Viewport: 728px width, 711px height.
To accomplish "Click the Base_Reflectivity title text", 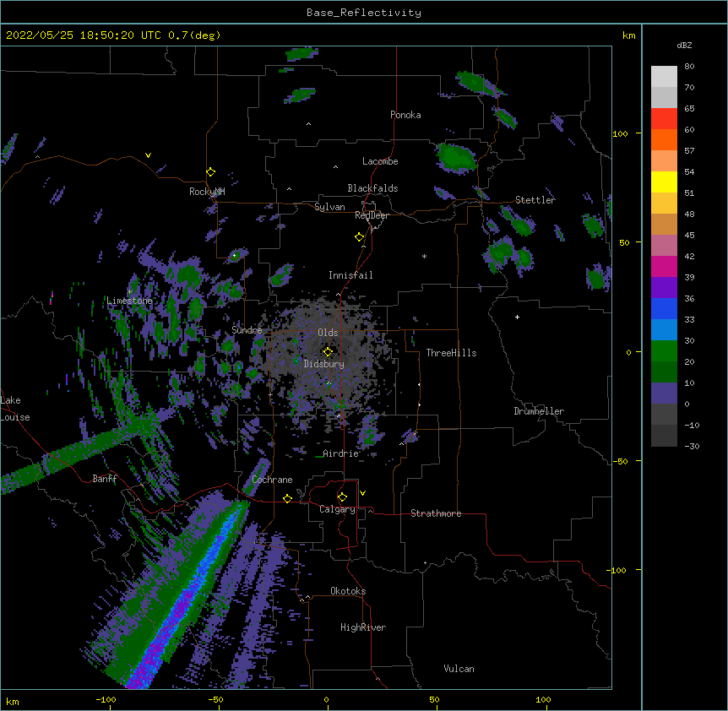I will pyautogui.click(x=364, y=13).
